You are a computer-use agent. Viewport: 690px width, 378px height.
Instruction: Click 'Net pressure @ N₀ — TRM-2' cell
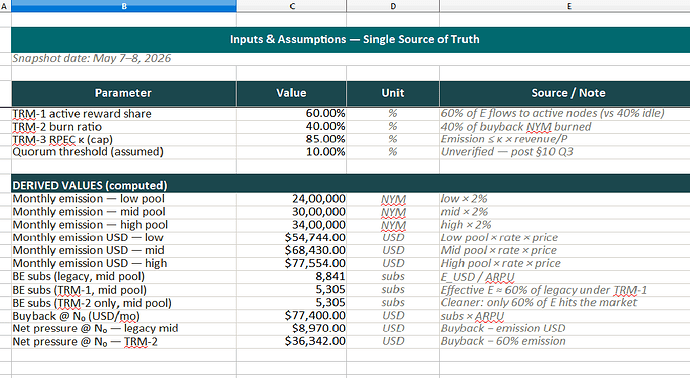tap(124, 341)
